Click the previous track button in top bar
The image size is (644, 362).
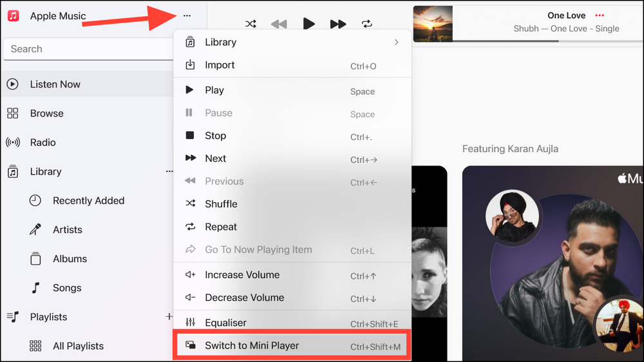point(279,24)
